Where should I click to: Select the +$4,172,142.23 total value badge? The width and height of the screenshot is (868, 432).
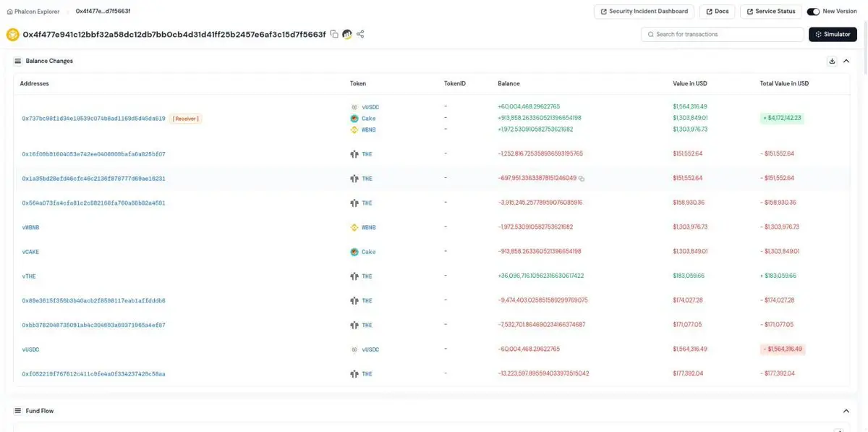782,118
